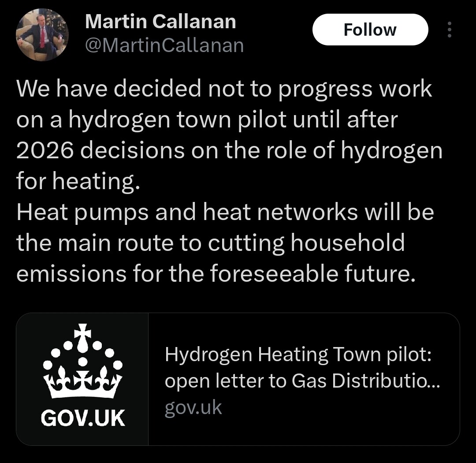Click the 'for heating.' tweet line
Image resolution: width=476 pixels, height=463 pixels.
[x=78, y=181]
